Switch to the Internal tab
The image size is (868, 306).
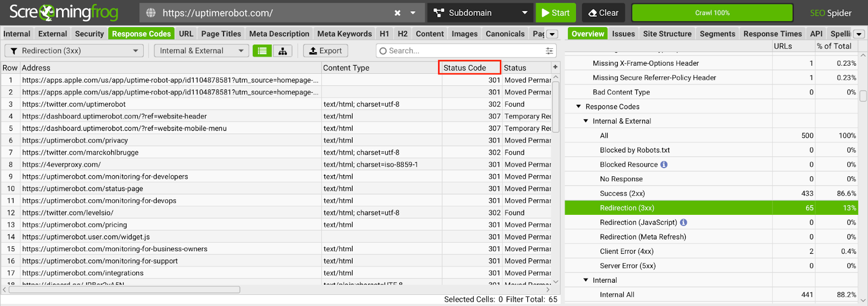tap(17, 34)
